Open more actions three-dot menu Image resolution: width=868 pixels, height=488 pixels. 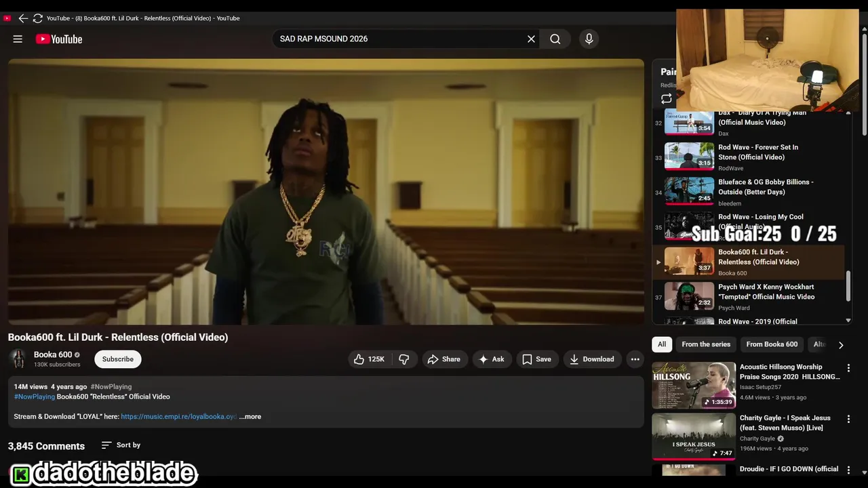(x=635, y=359)
